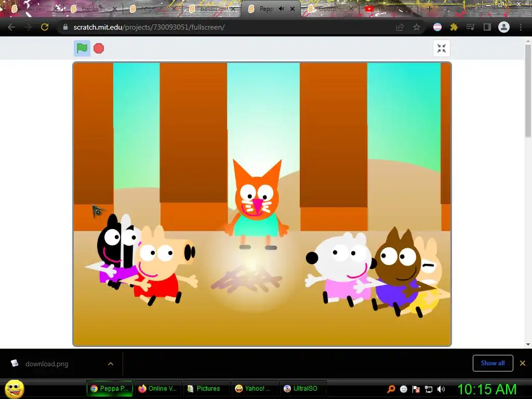Switch to Online V... Firefox taskbar item

coord(158,389)
